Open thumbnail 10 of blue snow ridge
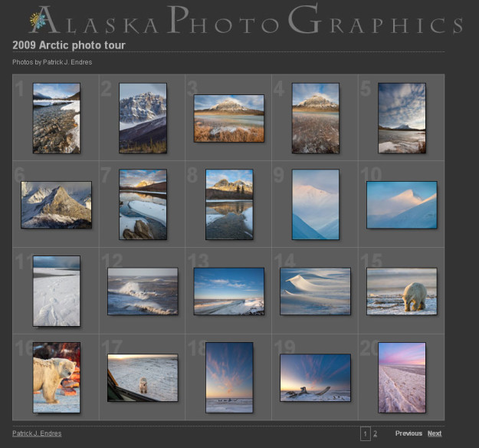Screen dimensions: 479x448 402,205
